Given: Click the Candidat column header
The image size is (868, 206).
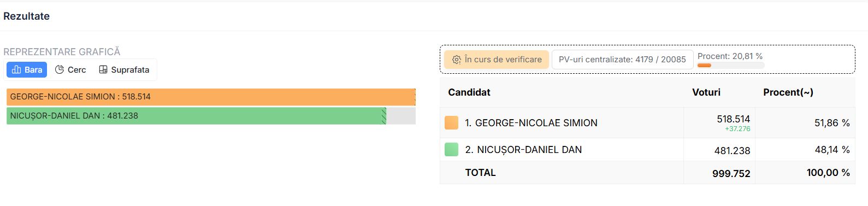Looking at the screenshot, I should [x=469, y=92].
